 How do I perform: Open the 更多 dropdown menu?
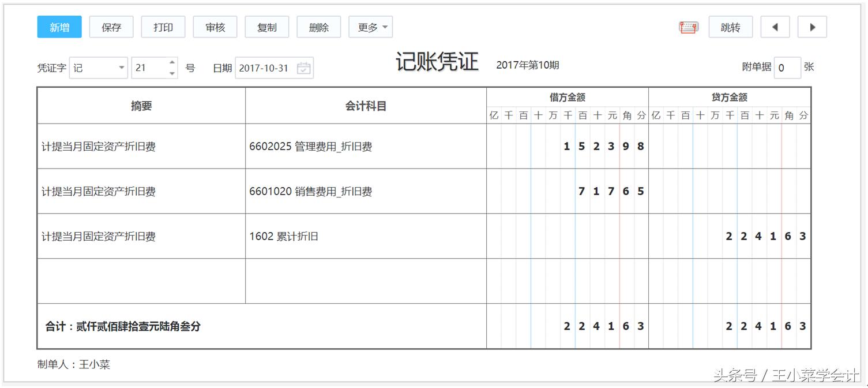tap(371, 27)
